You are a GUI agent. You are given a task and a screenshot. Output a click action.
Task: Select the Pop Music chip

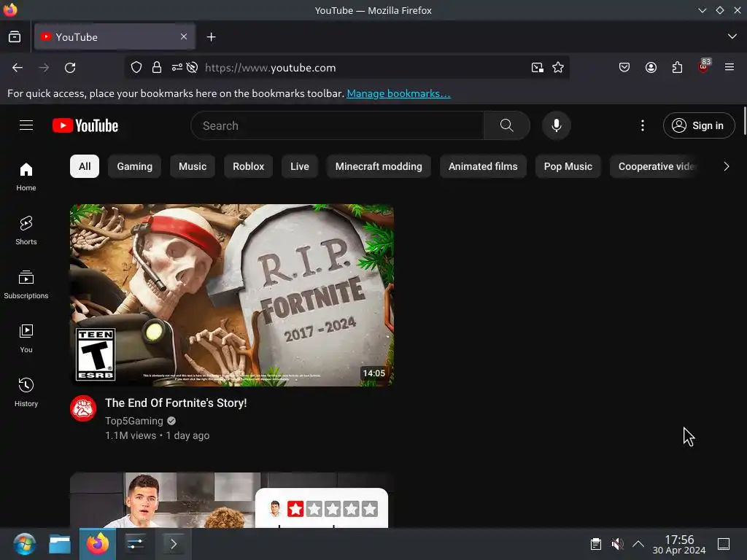tap(568, 166)
